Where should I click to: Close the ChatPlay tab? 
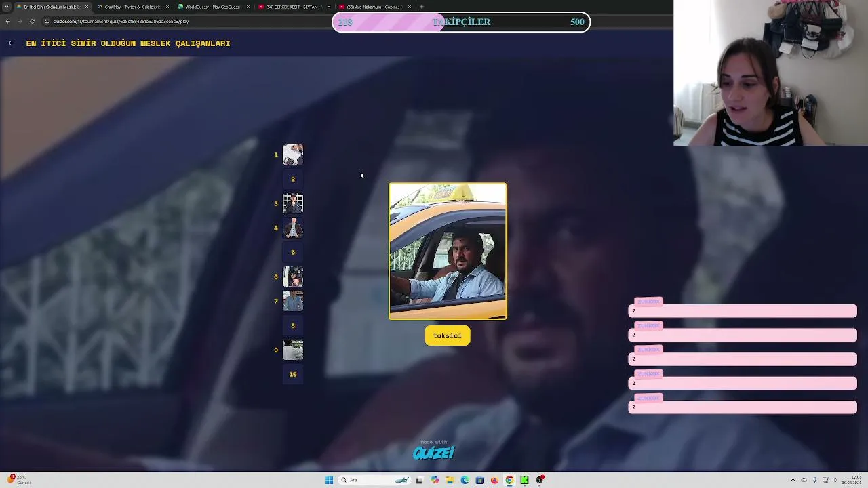[167, 7]
